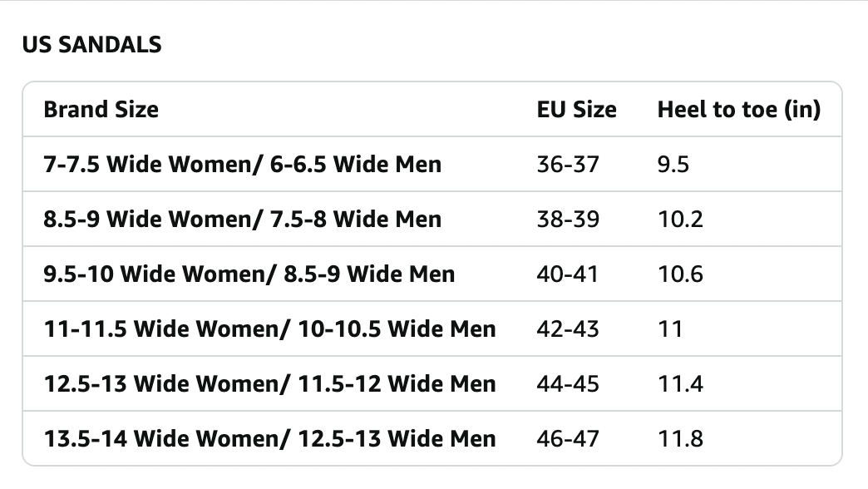Click the Brand Size column header
Screen dimensions: 868x489
coord(101,109)
